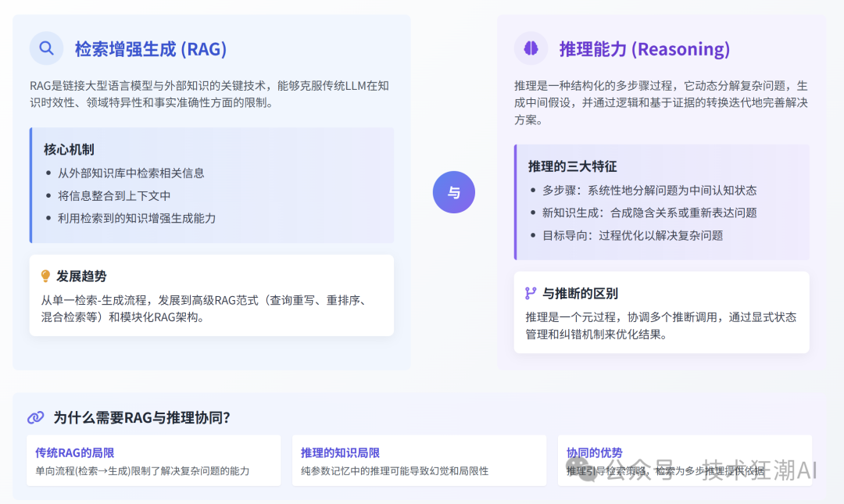Click the paragraph starting 推理是一种结构化的多步骤过程
Viewport: 844px width, 504px height.
coord(661,103)
